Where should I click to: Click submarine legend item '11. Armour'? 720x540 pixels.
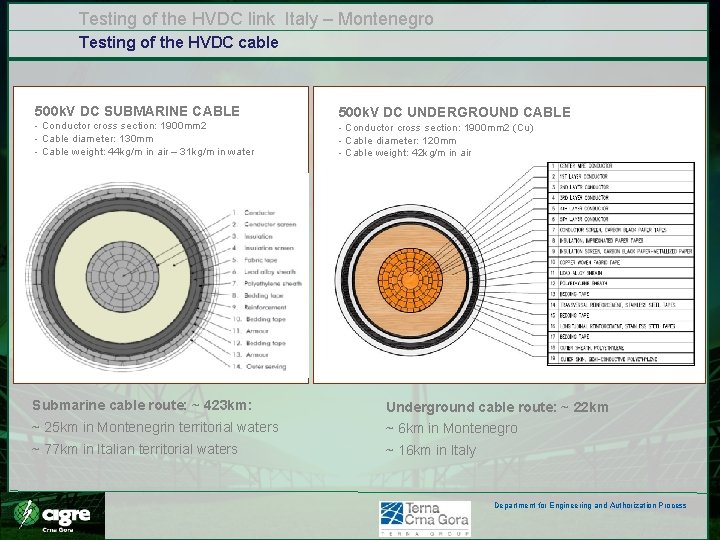click(x=250, y=331)
